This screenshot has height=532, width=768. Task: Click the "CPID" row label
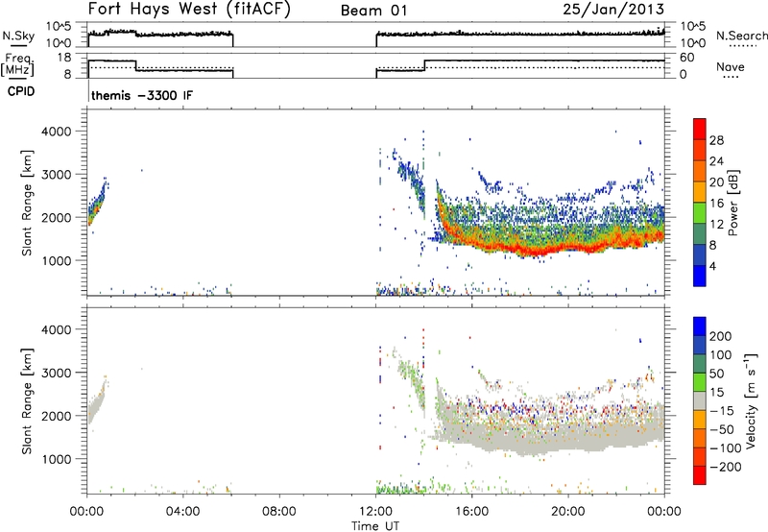[x=21, y=91]
